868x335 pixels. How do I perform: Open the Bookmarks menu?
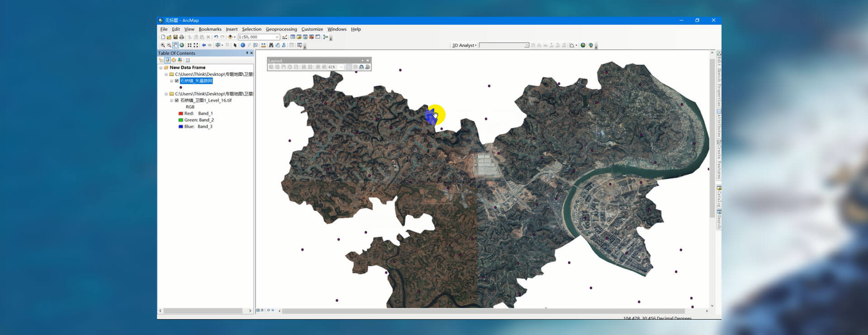click(x=210, y=29)
